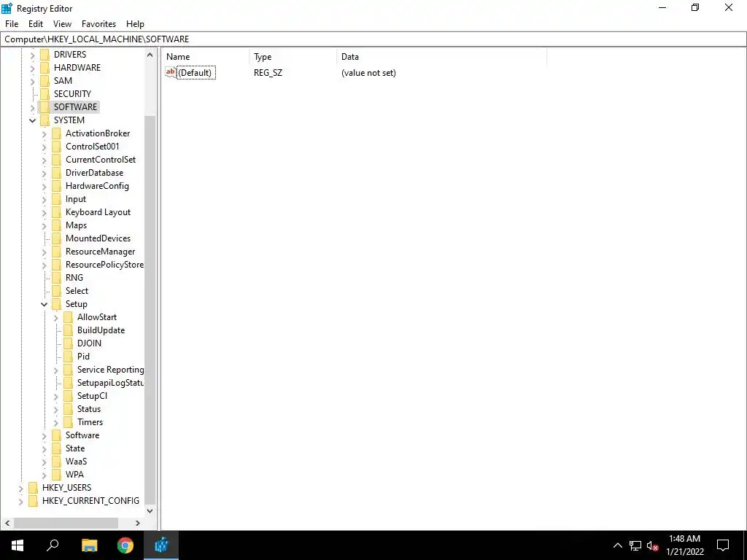This screenshot has width=747, height=560.
Task: Expand the HARDWARE key
Action: click(x=32, y=68)
